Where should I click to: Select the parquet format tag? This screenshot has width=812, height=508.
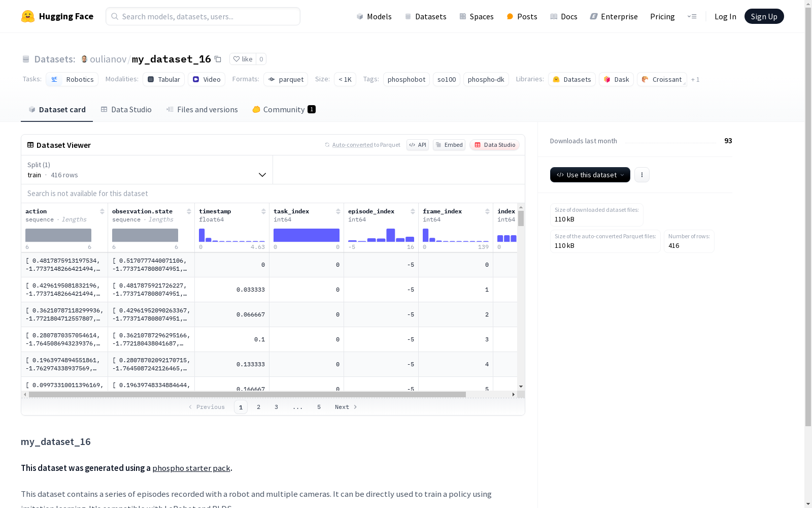286,79
